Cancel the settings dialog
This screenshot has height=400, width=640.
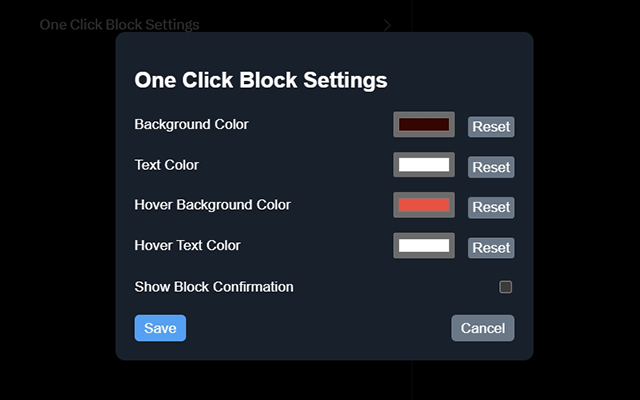coord(483,328)
